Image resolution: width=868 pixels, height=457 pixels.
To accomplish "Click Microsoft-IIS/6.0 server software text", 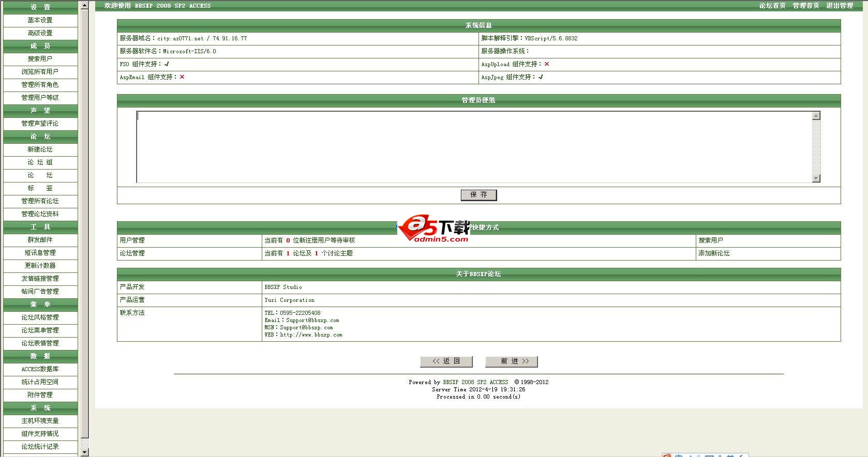I will click(x=189, y=52).
